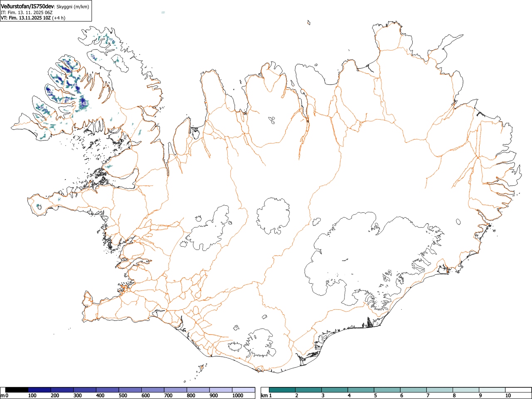
Task: Click the 'Veðurstofan/IS750dev' title text
Action: pyautogui.click(x=27, y=6)
